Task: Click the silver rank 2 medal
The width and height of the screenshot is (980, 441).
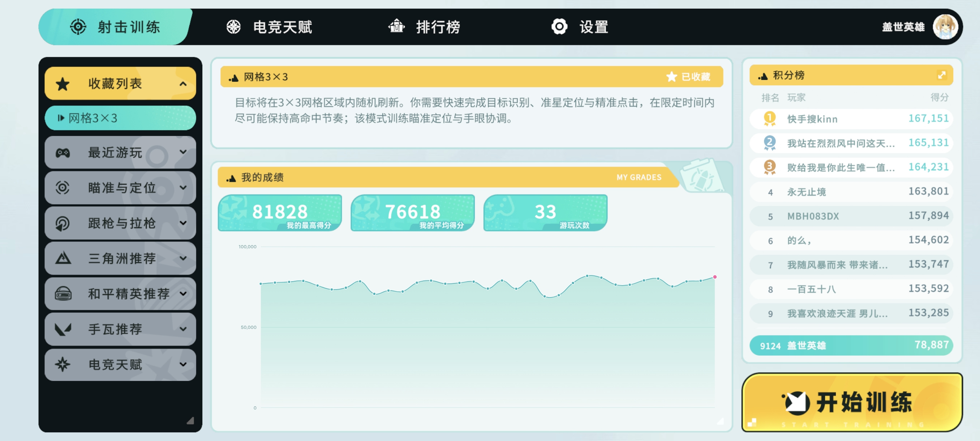Action: coord(769,143)
